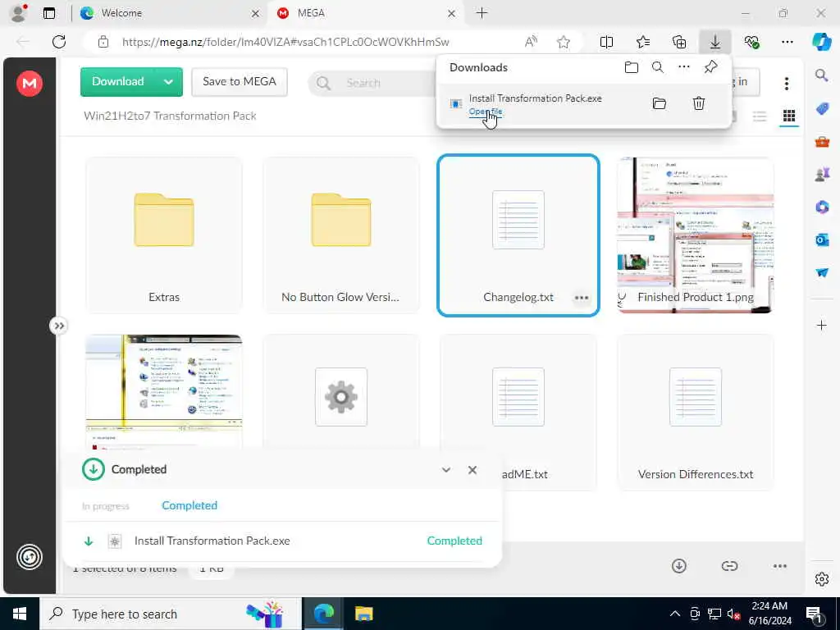
Task: Open Finished Product 1.png image
Action: tap(696, 235)
